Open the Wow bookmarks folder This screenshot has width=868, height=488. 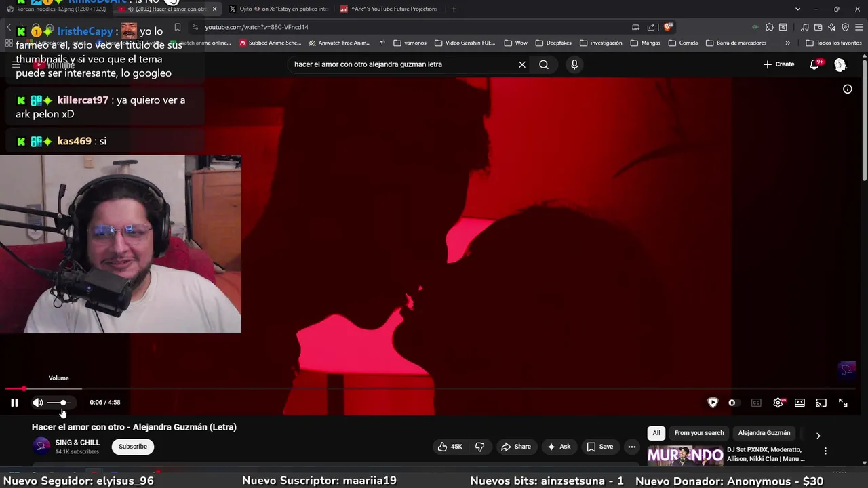[x=516, y=43]
